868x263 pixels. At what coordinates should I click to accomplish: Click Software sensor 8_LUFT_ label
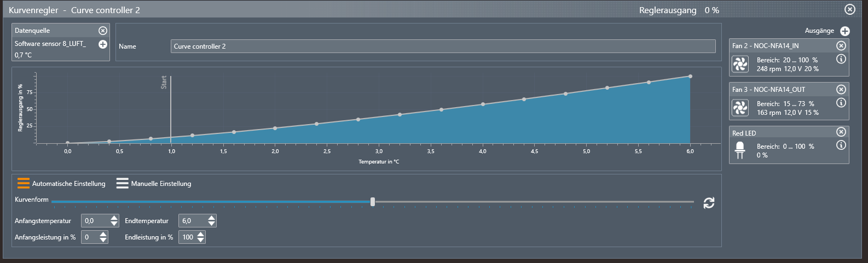[x=50, y=44]
